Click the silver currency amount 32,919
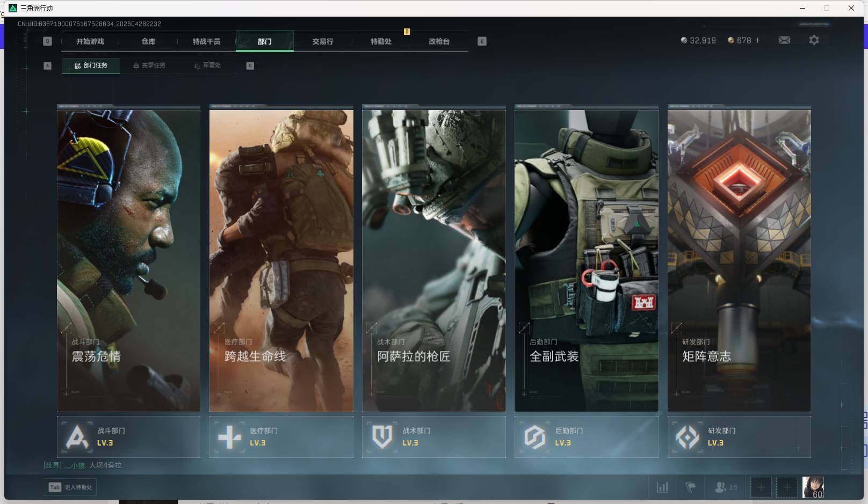Viewport: 868px width, 504px height. (703, 40)
